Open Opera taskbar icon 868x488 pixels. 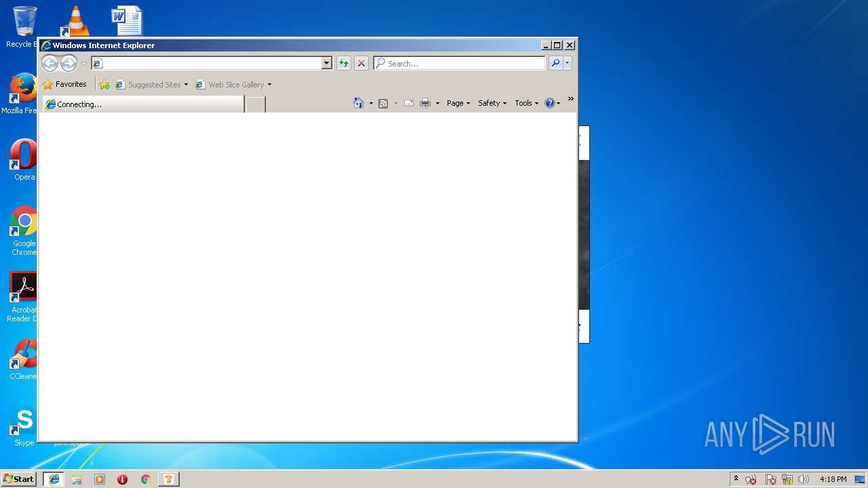pos(122,479)
